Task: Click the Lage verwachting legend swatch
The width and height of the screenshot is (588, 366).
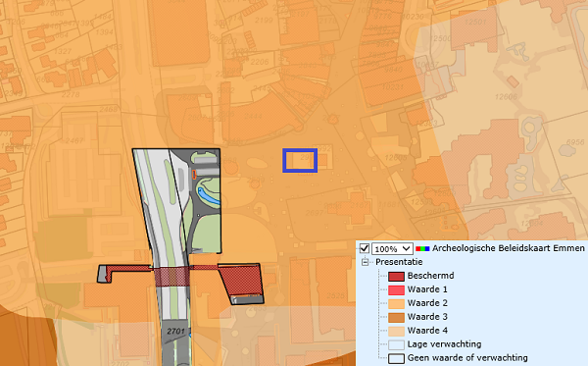Action: (x=396, y=344)
